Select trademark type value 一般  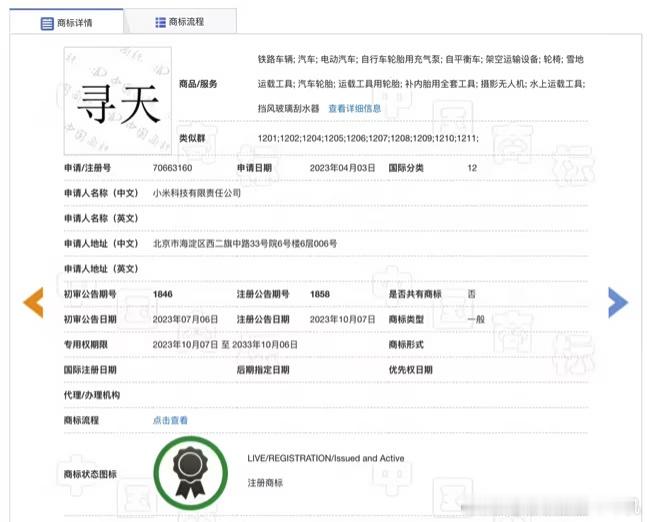[x=476, y=319]
